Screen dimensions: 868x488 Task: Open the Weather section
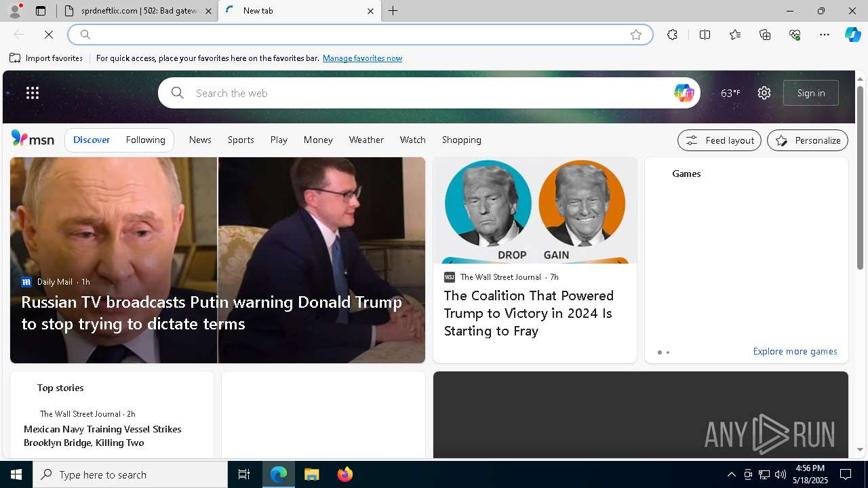click(366, 140)
